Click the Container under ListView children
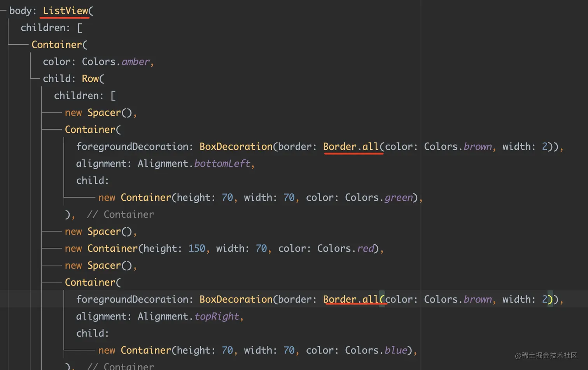Image resolution: width=588 pixels, height=370 pixels. click(x=56, y=45)
